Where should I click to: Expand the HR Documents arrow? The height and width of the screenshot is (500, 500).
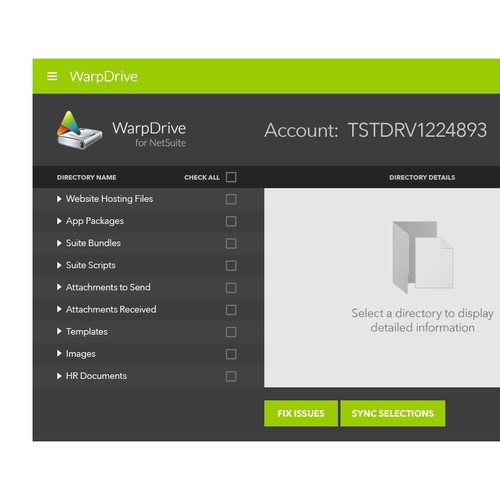click(59, 376)
